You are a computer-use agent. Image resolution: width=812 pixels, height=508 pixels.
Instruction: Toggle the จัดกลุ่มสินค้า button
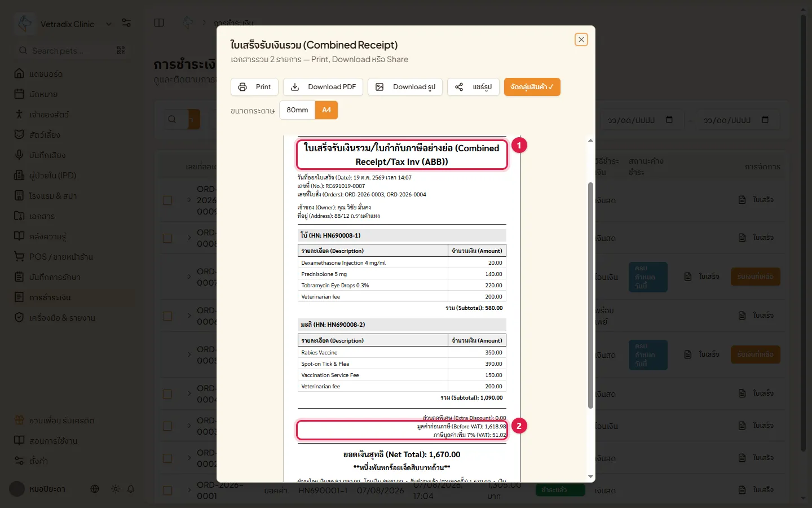point(532,87)
